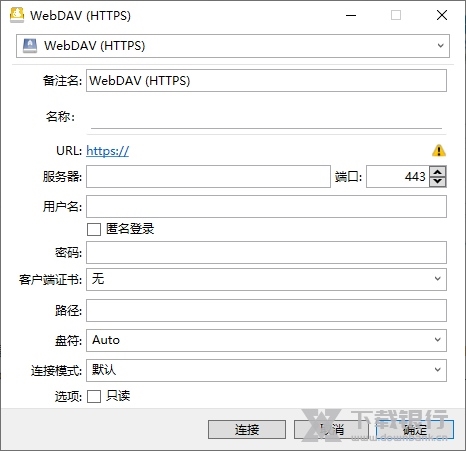Screen dimensions: 466x451
Task: Click the https:// URL link
Action: (x=107, y=151)
